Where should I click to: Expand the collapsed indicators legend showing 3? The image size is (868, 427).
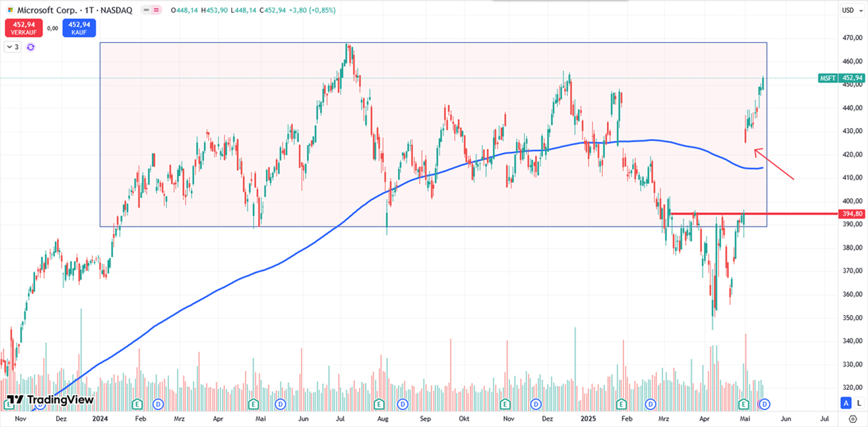click(12, 47)
